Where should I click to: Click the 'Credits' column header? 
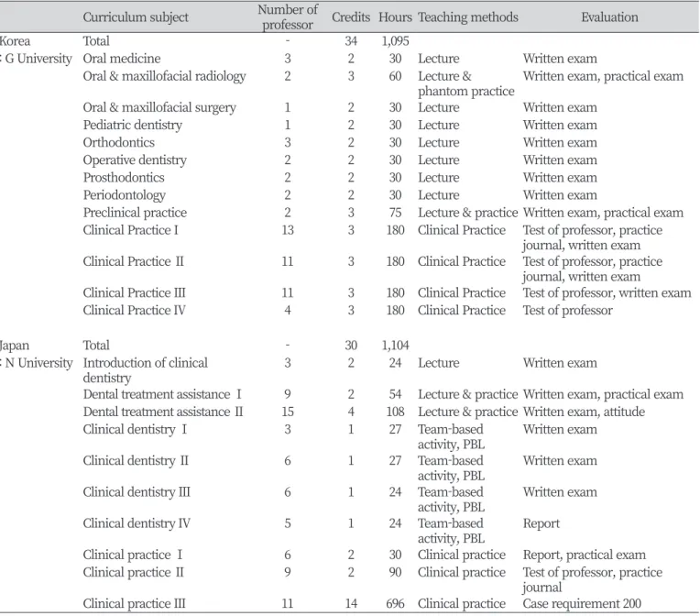(351, 17)
